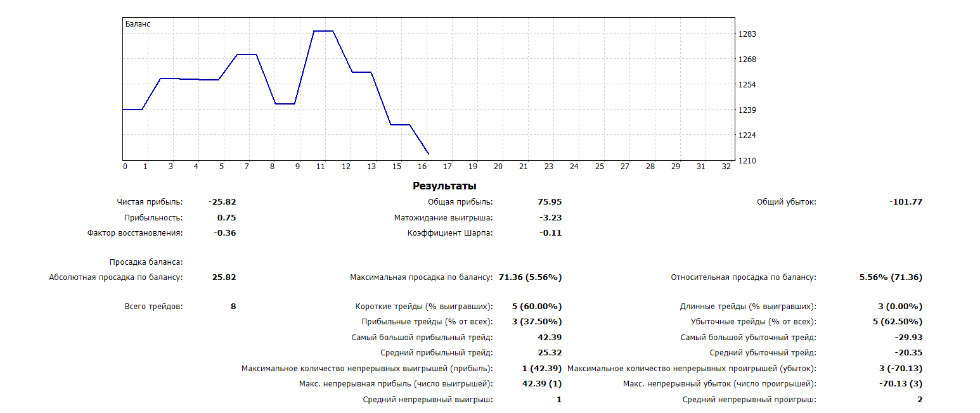Click the "Самый большой прибыльный трейд:" label
980x413 pixels.
coord(422,337)
